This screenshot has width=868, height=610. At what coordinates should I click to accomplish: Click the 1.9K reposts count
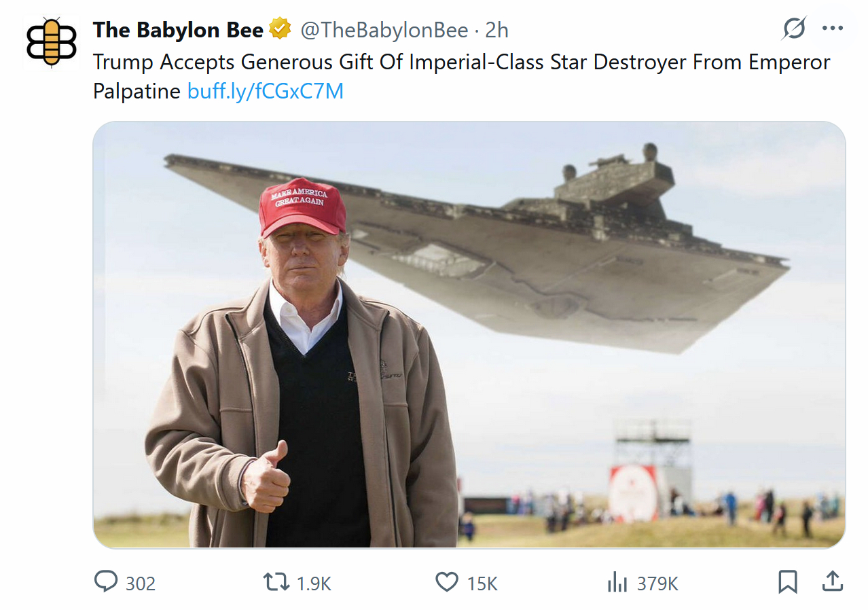coord(314,584)
